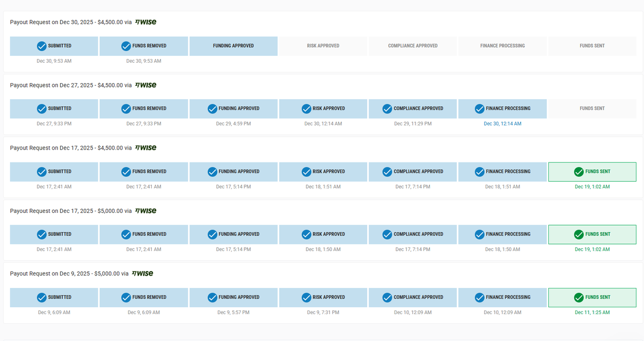Click the Wise logo on the Dec 27 payout

(146, 85)
